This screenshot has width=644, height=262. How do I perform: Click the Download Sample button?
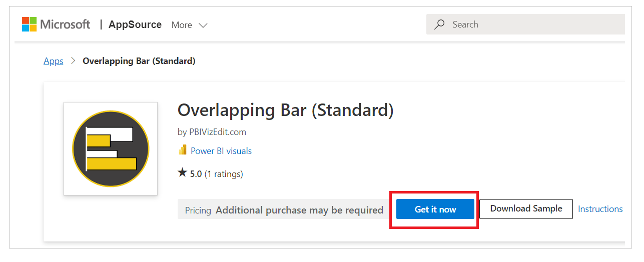point(526,208)
